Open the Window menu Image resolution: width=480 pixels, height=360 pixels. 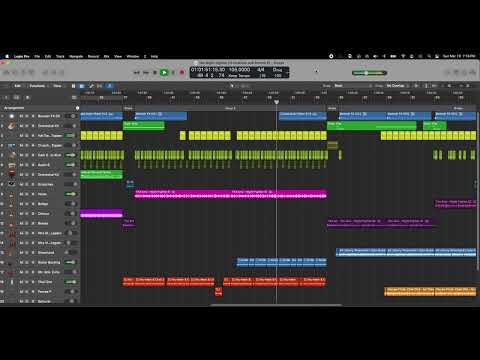[133, 56]
